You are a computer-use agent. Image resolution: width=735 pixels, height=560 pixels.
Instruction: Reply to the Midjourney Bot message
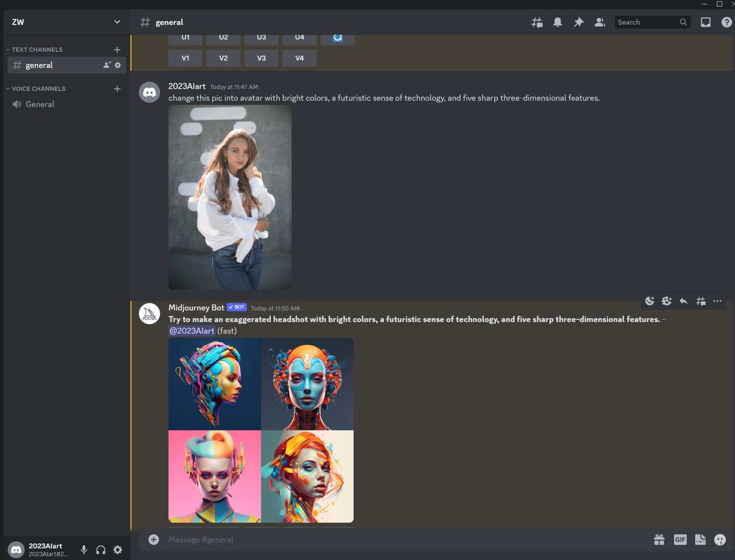click(683, 301)
